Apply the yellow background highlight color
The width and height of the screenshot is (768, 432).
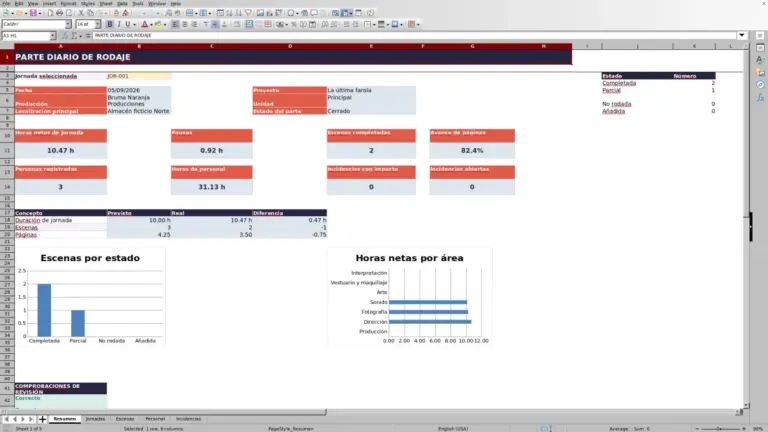158,24
